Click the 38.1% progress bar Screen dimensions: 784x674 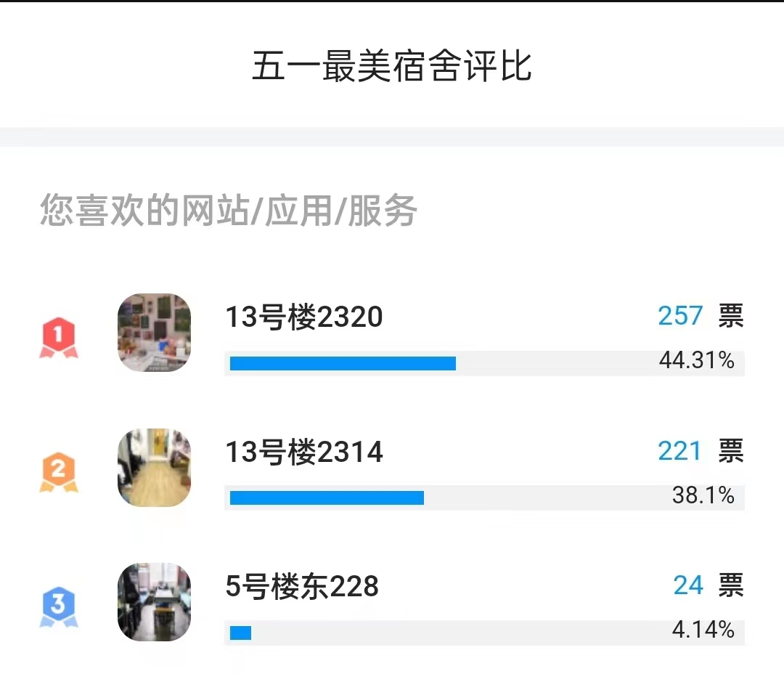[484, 498]
